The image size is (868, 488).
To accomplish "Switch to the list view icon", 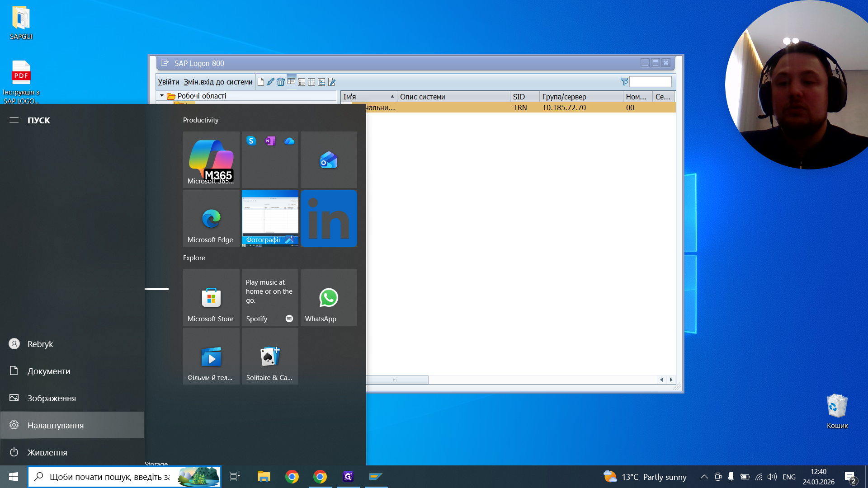I will click(x=302, y=82).
